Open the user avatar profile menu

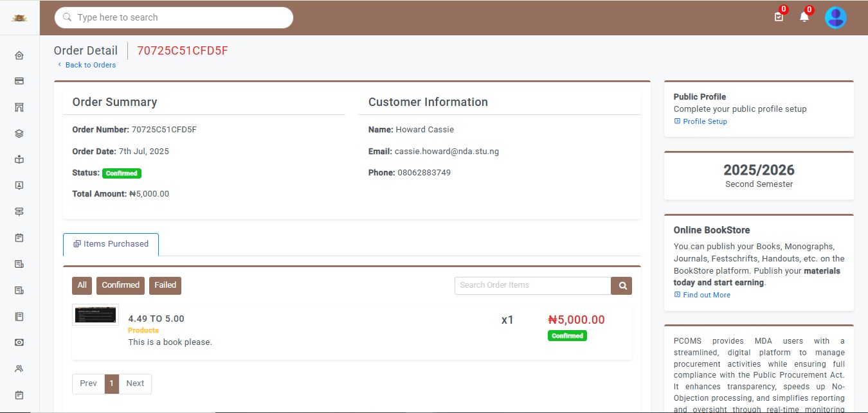click(x=835, y=17)
